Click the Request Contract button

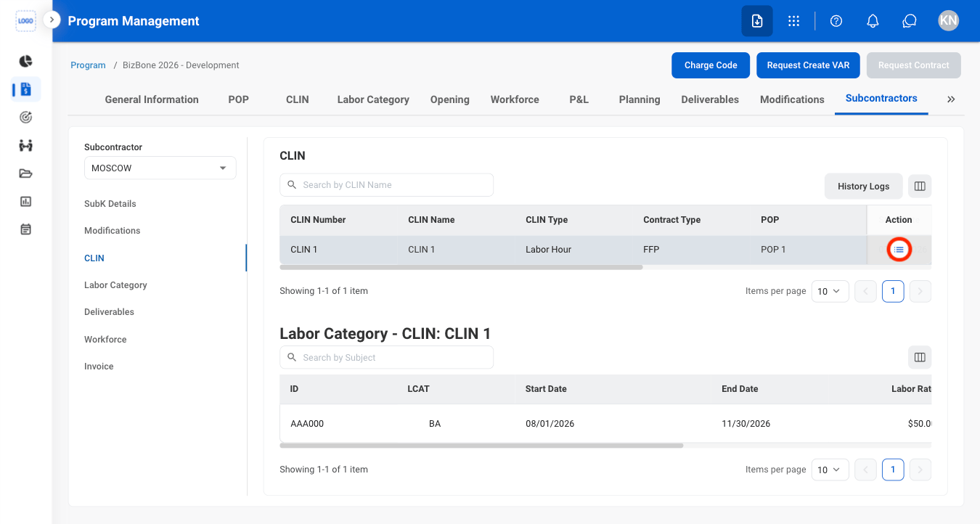tap(914, 65)
